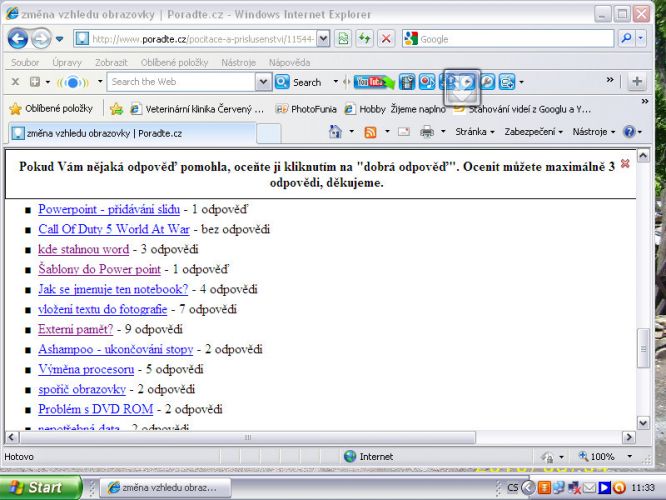Toggle Compatibility View icon next to address bar
666x500 pixels.
coord(343,39)
